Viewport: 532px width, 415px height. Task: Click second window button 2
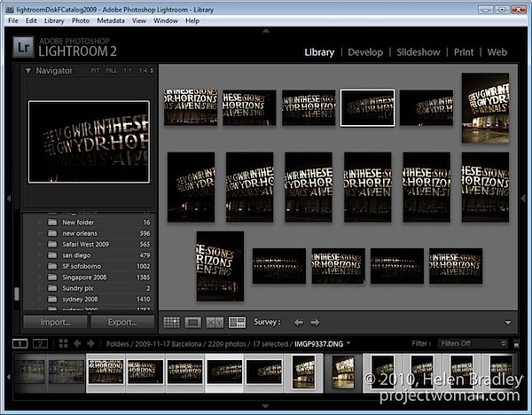(x=40, y=344)
